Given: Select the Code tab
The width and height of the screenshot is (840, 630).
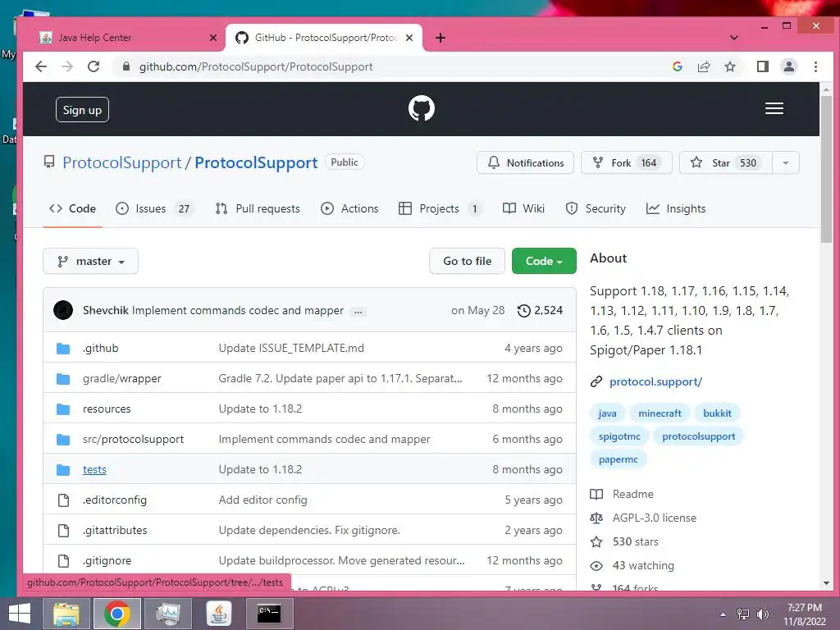Looking at the screenshot, I should tap(72, 208).
